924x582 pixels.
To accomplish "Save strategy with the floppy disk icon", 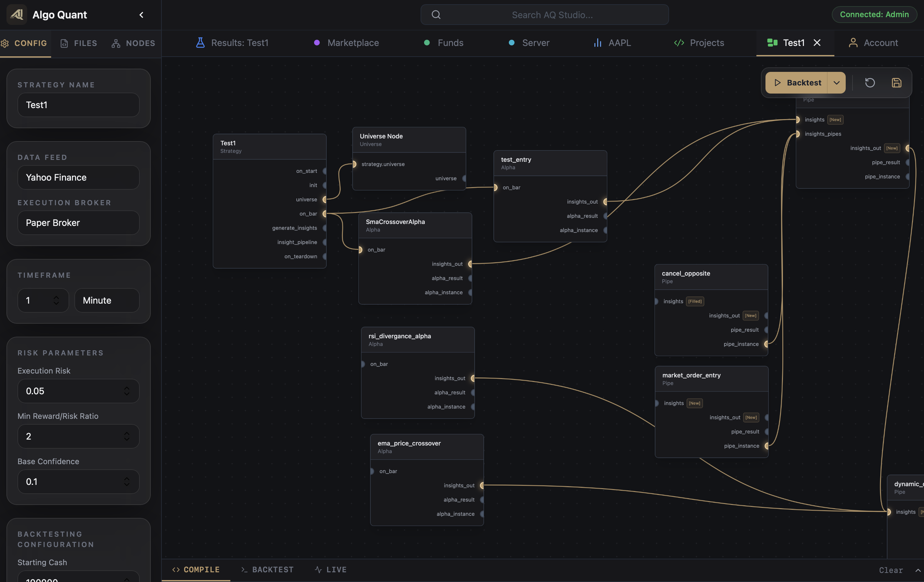I will (896, 83).
